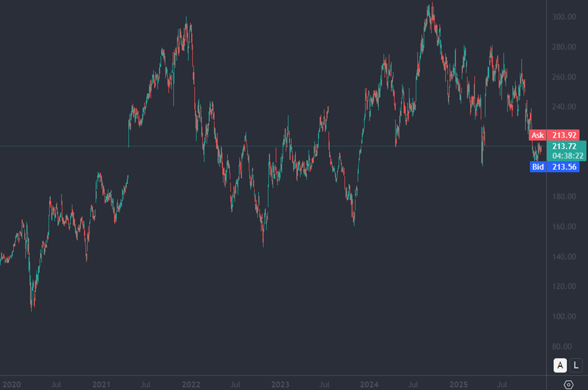Click the 160.00 price axis label

[x=564, y=226]
